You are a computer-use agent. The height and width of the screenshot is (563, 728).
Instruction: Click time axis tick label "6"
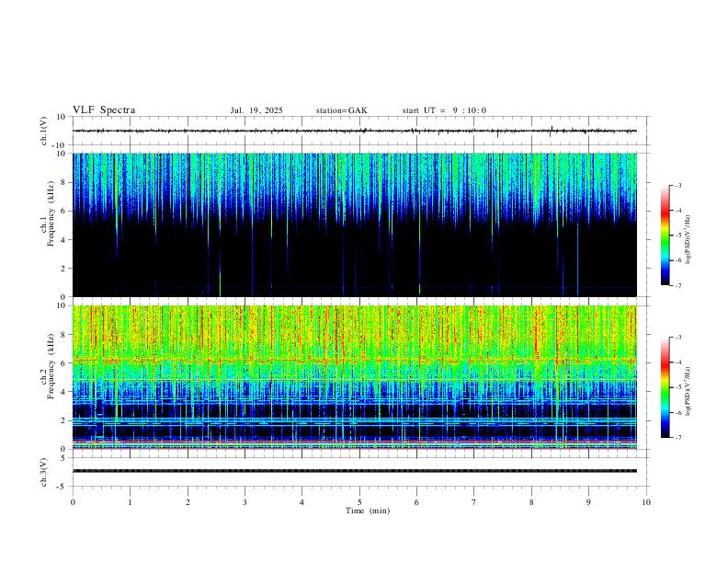[x=416, y=502]
